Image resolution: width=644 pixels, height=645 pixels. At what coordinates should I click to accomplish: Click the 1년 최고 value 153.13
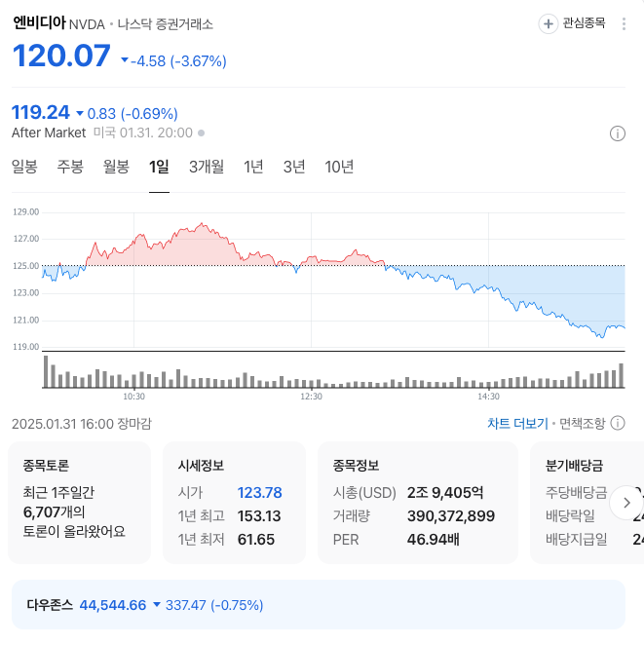[x=259, y=515]
